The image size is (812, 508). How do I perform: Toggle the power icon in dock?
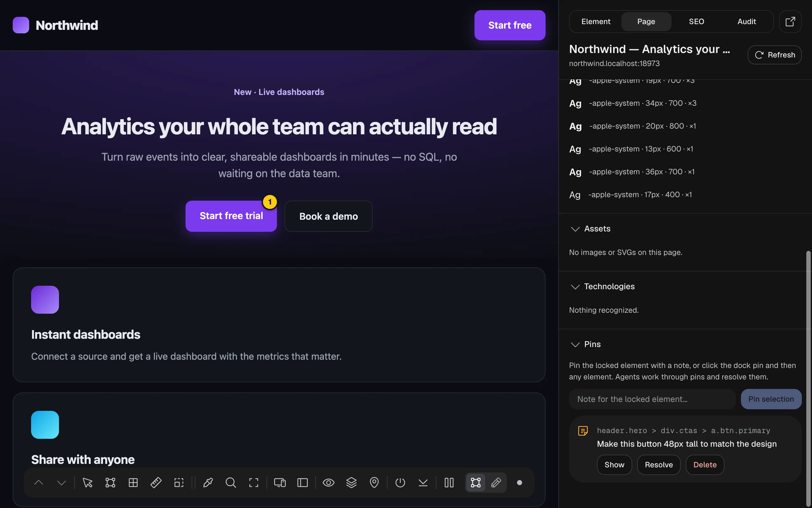pyautogui.click(x=400, y=483)
